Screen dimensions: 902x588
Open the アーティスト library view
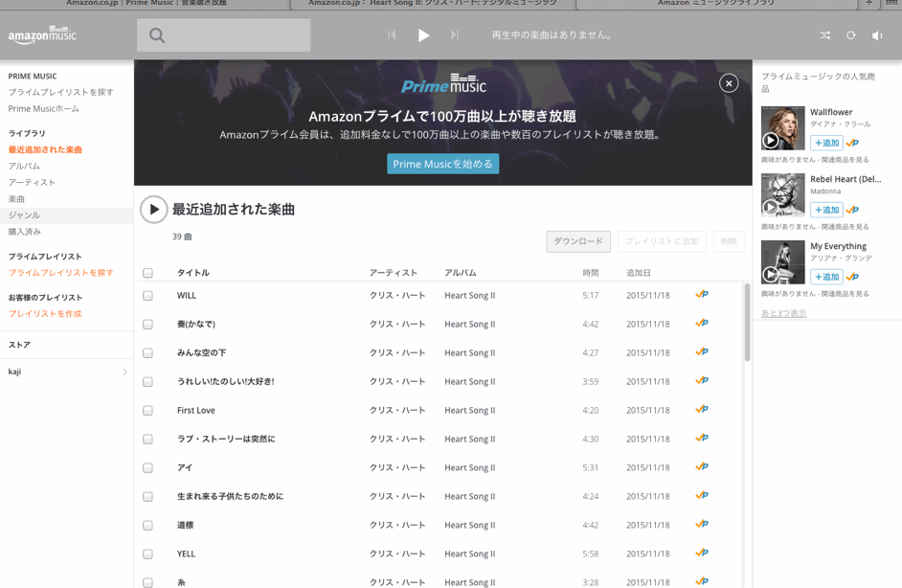[32, 182]
